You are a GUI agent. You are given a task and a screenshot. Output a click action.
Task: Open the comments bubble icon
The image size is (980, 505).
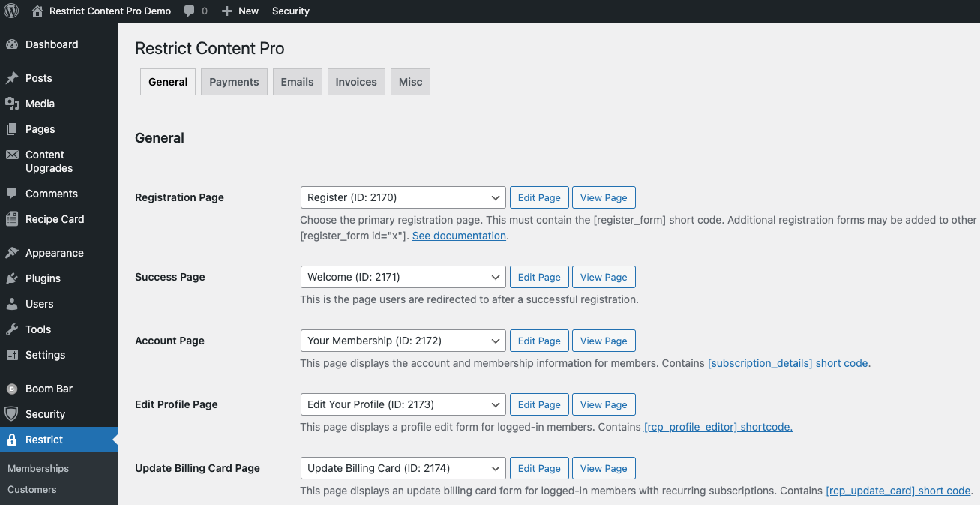tap(190, 11)
